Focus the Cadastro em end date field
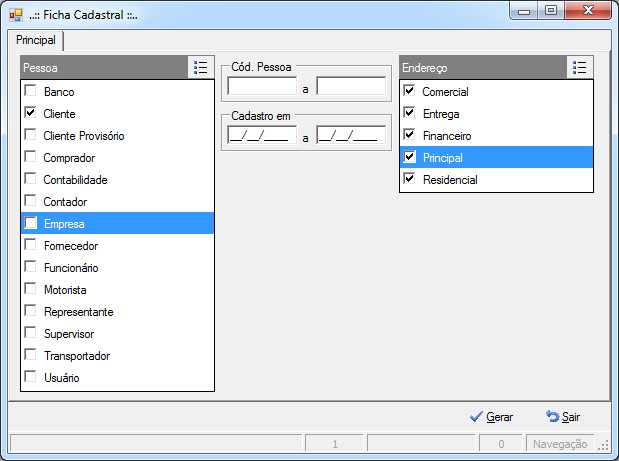 (351, 135)
